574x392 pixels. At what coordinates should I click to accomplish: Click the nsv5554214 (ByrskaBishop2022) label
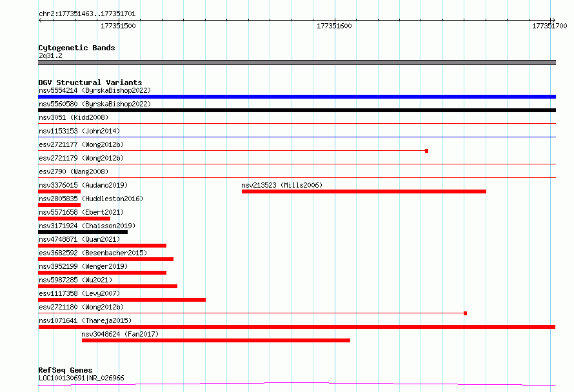click(95, 90)
